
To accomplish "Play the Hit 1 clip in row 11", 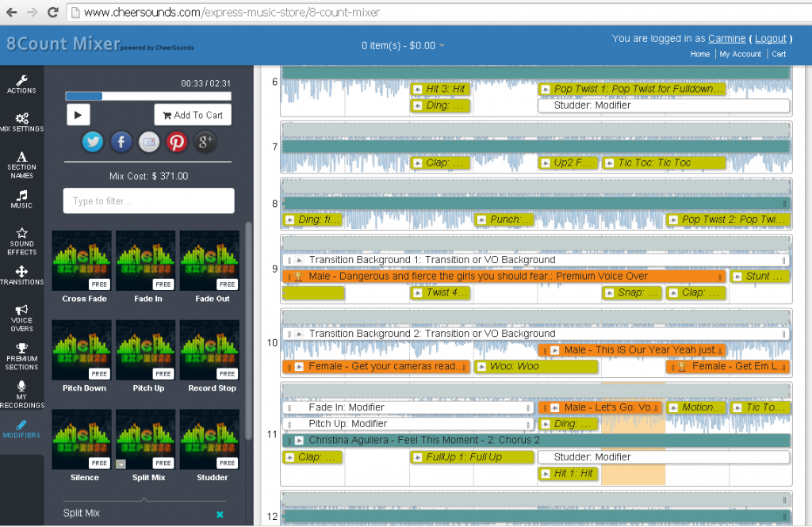I will pos(545,474).
